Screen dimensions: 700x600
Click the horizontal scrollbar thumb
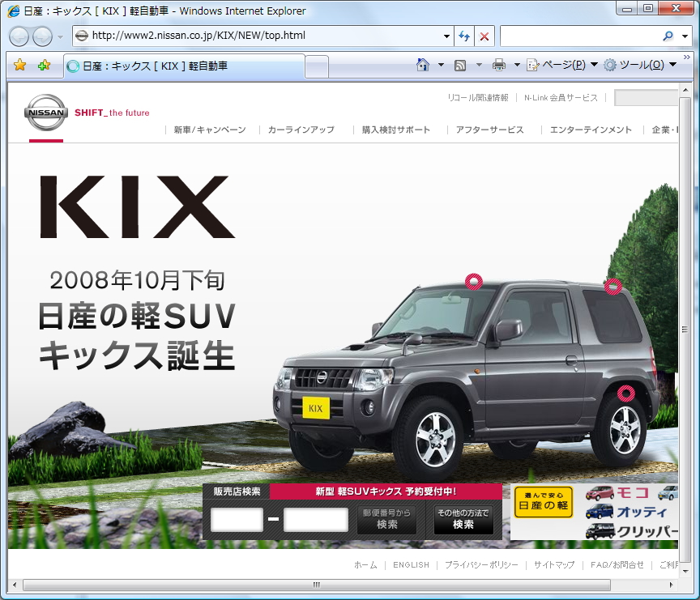pos(317,585)
